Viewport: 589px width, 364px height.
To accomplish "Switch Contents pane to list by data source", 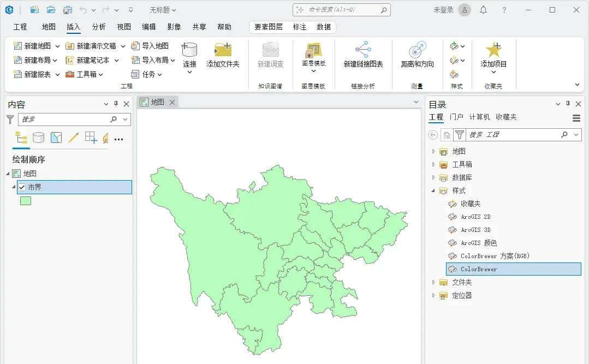I will point(38,138).
